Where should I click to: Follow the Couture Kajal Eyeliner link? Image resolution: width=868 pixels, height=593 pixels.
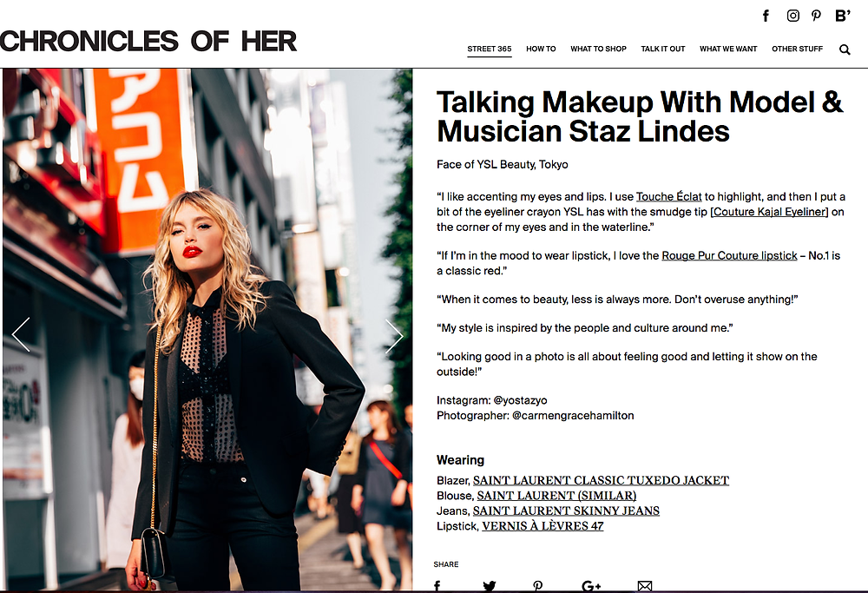[x=769, y=212]
